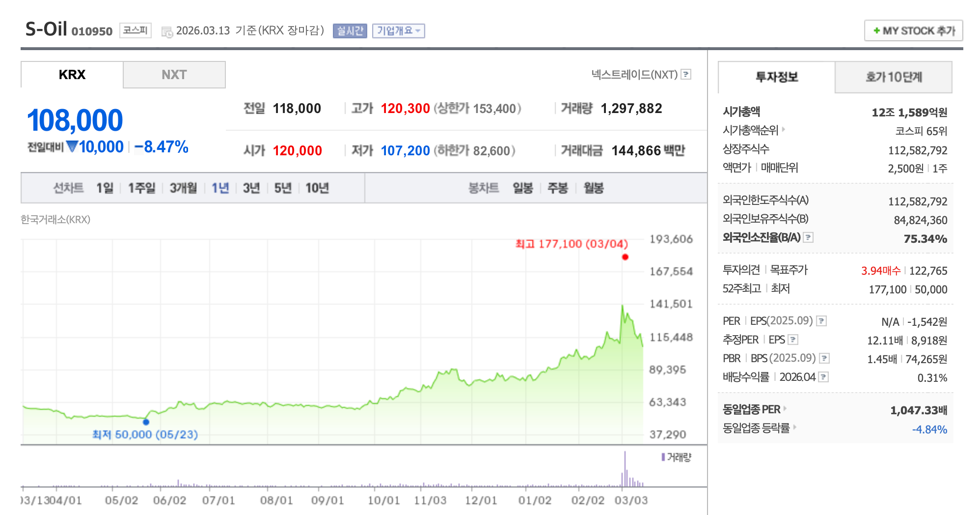
Task: Click the 외국인소진율 value 75.34%
Action: (x=926, y=239)
